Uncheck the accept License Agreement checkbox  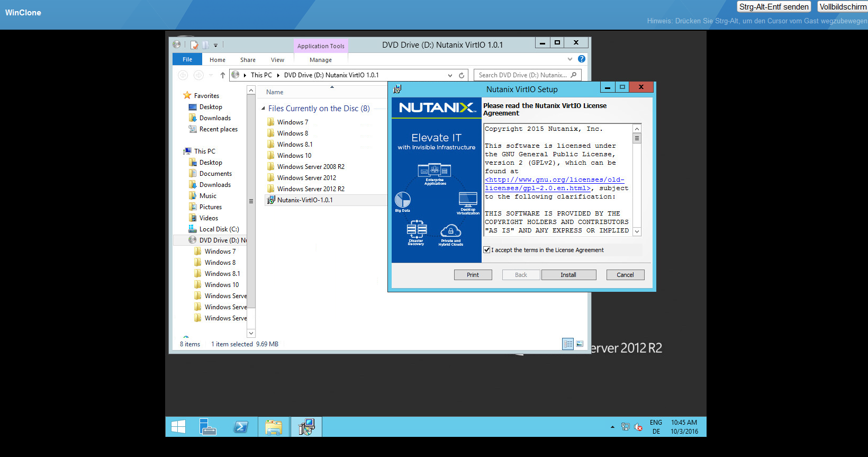point(487,250)
